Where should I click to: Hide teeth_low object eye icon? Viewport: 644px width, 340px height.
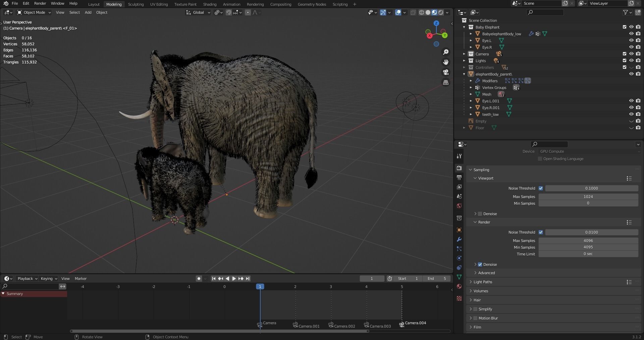tap(631, 114)
